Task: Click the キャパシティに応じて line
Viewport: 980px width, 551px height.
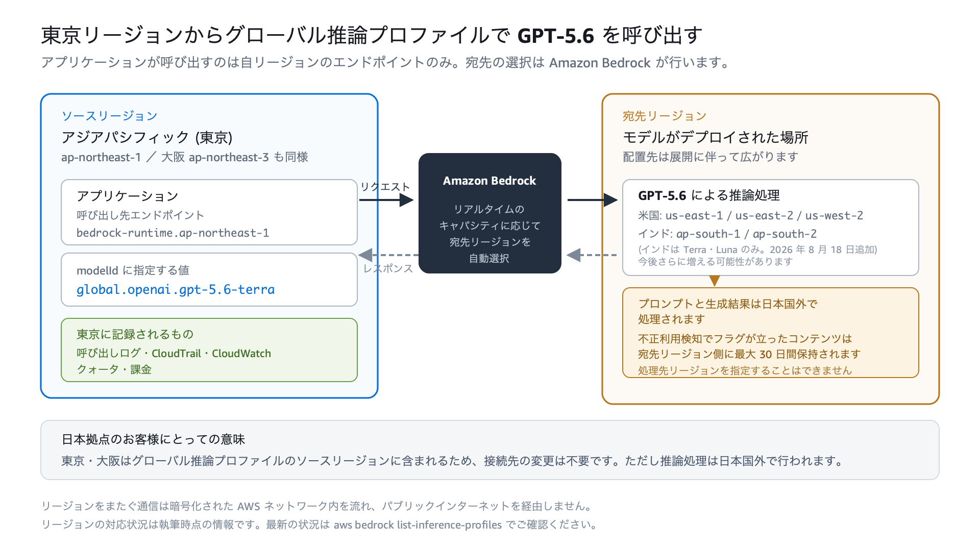Action: tap(489, 226)
